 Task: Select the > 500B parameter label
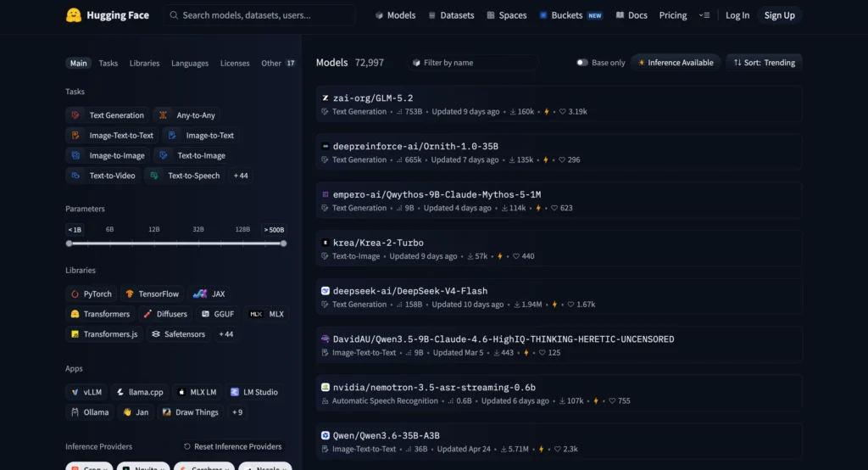tap(274, 229)
